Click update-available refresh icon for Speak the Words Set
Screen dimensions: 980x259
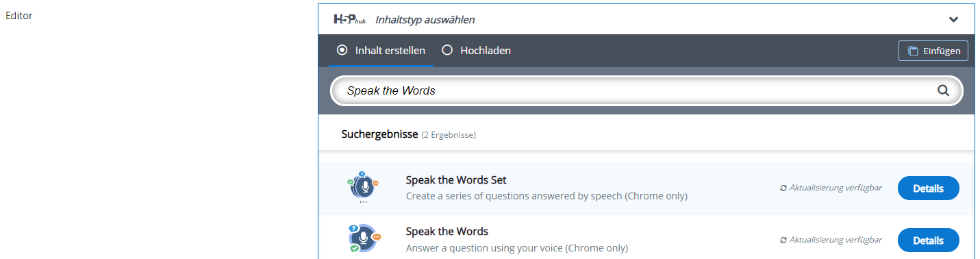pos(783,188)
